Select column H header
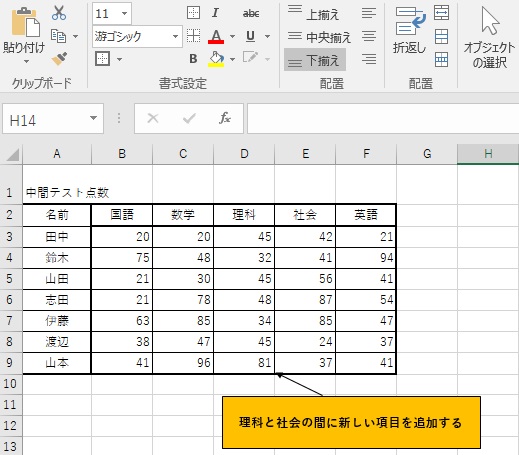Screen dimensions: 519x455 [488, 154]
